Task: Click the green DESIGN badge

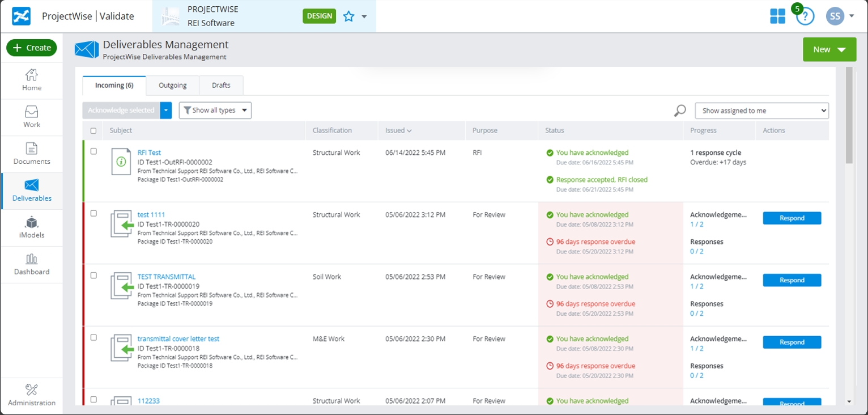Action: (320, 16)
